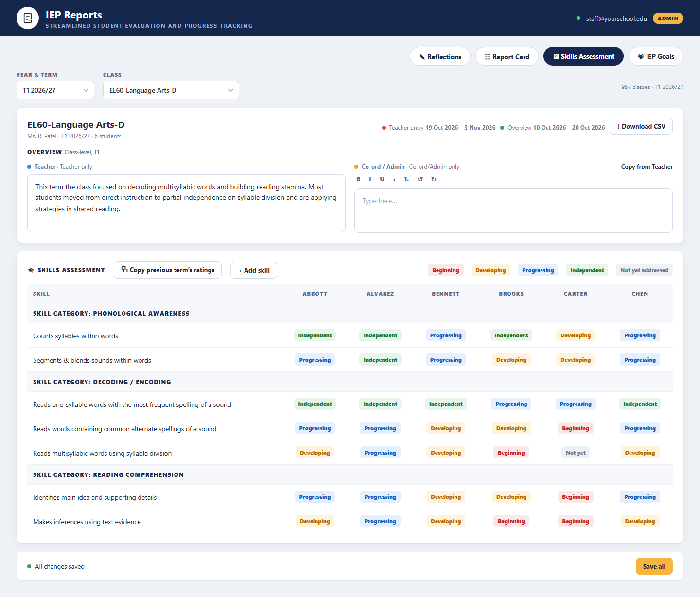The image size is (700, 597).
Task: Insert bullet list in Co-ord editor
Action: [394, 179]
